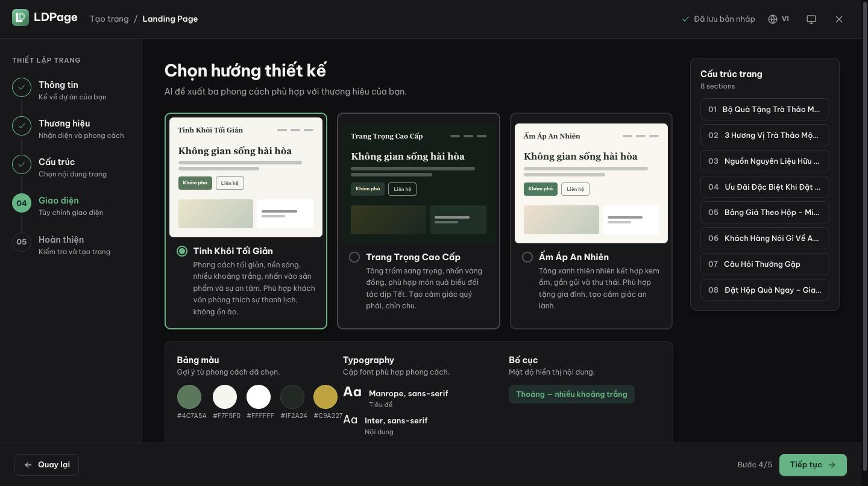Select section 05 Bảng Giá Theo Hộp
Viewport: 868px width, 486px height.
[x=765, y=213]
